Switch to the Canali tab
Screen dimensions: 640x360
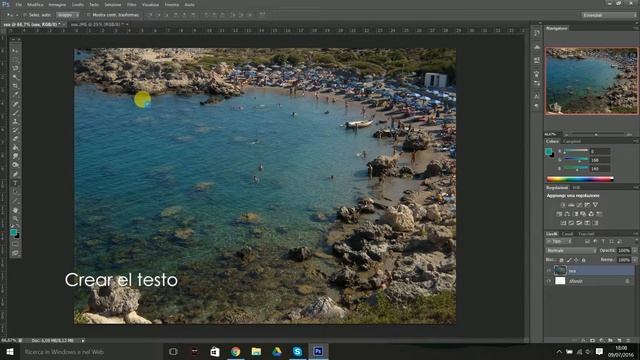pyautogui.click(x=567, y=234)
